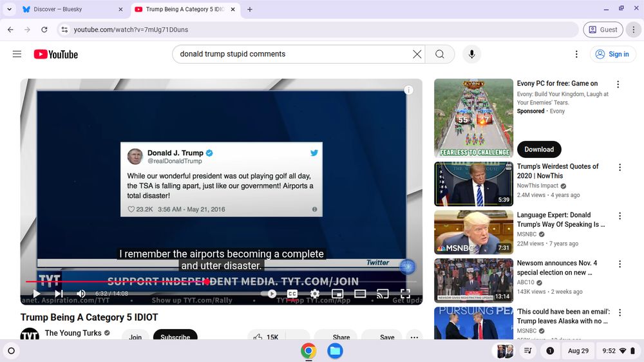Like the video with 15K thumbs up
644x362 pixels.
click(266, 336)
